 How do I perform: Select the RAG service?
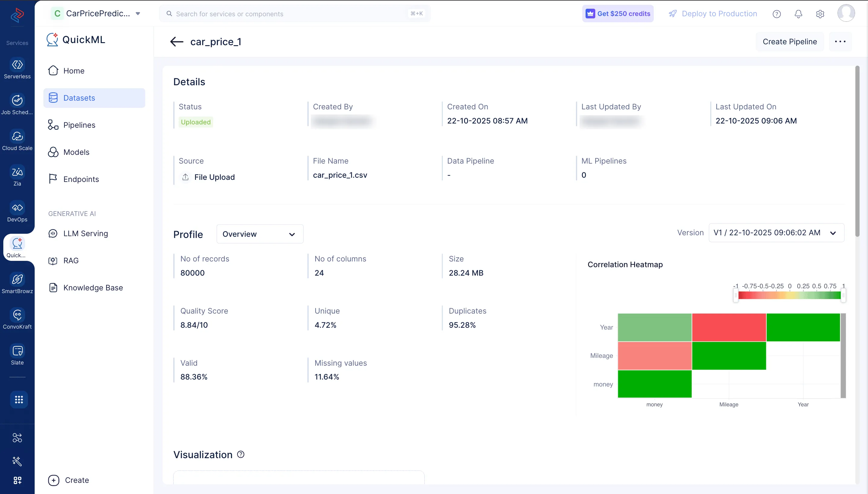[71, 260]
